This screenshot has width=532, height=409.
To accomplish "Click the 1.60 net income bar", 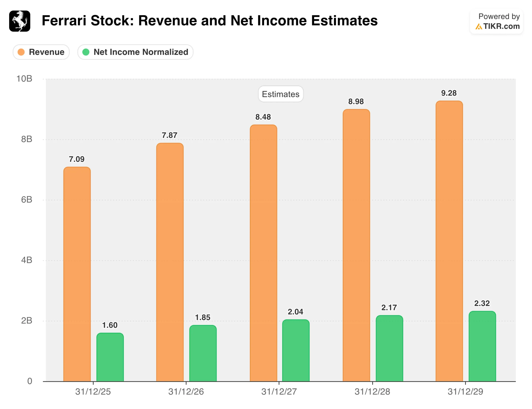I will coord(110,357).
